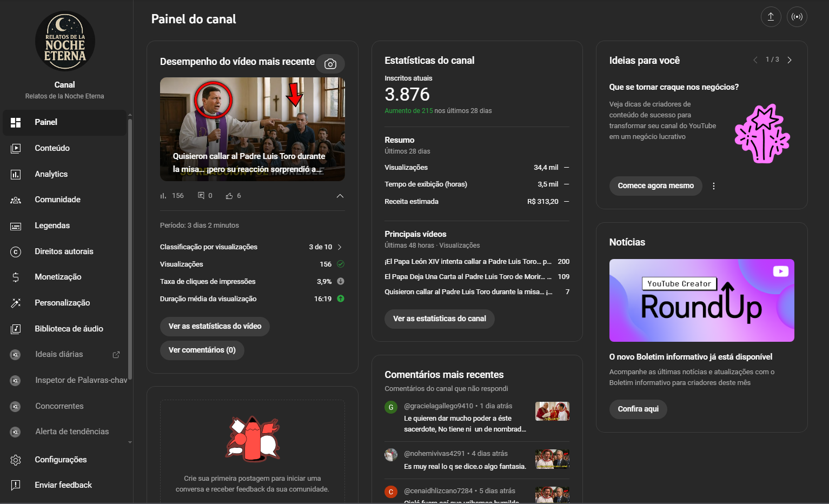Click the gray down arrow beside 3,9% click rate

click(341, 281)
